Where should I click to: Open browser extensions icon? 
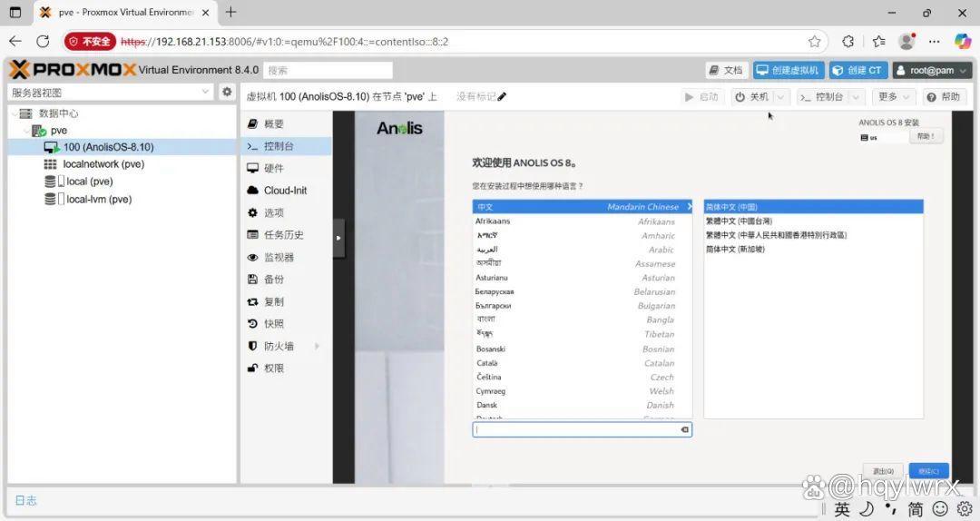click(848, 41)
